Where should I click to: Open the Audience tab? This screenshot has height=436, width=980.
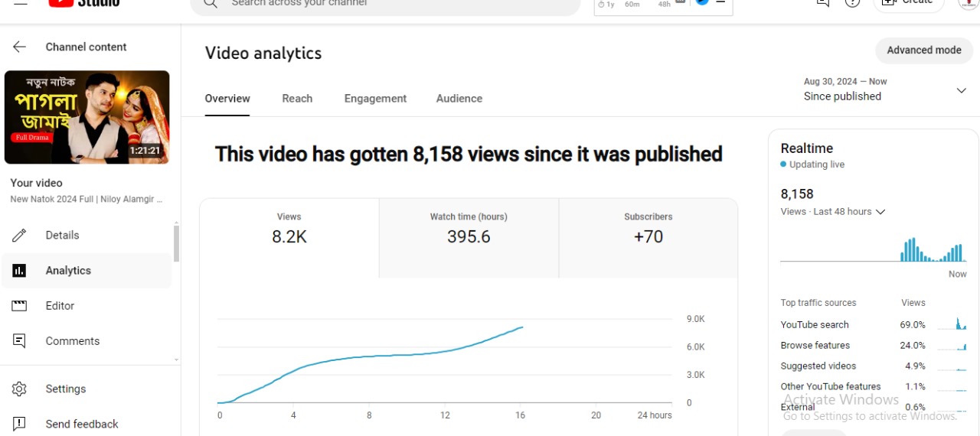coord(459,99)
